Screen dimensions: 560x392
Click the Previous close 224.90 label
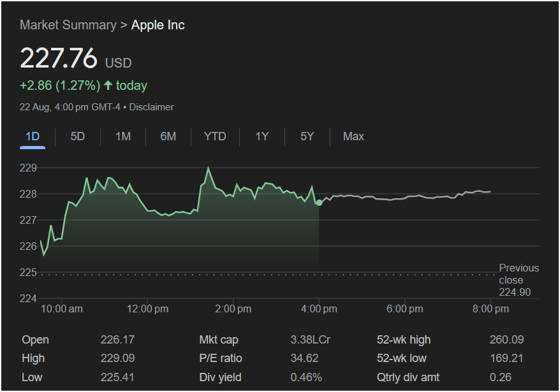pos(518,280)
